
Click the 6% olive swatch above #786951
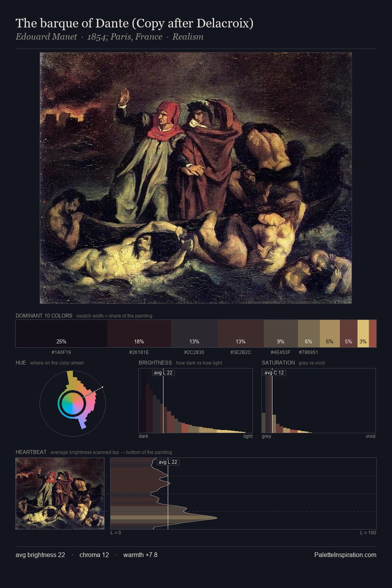tap(309, 334)
